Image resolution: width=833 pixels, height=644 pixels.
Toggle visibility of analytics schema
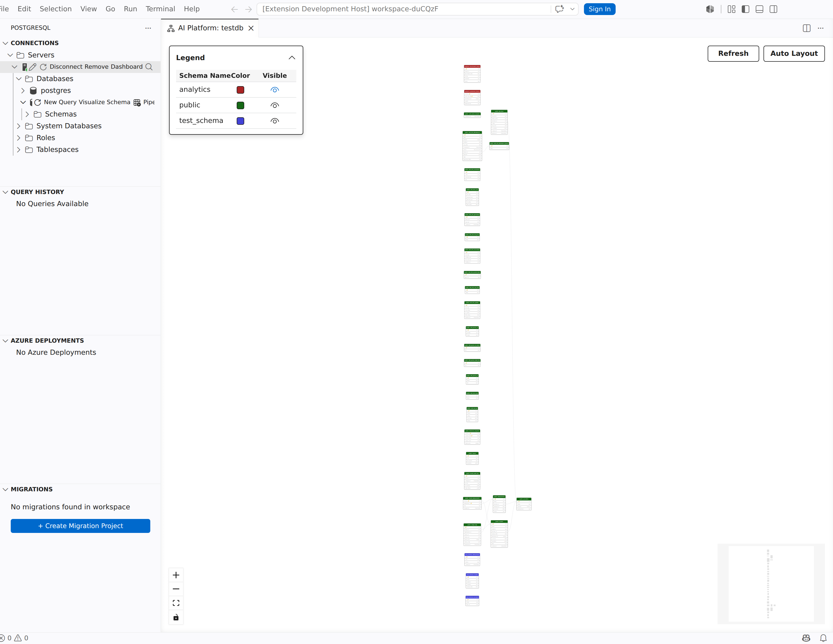tap(275, 90)
